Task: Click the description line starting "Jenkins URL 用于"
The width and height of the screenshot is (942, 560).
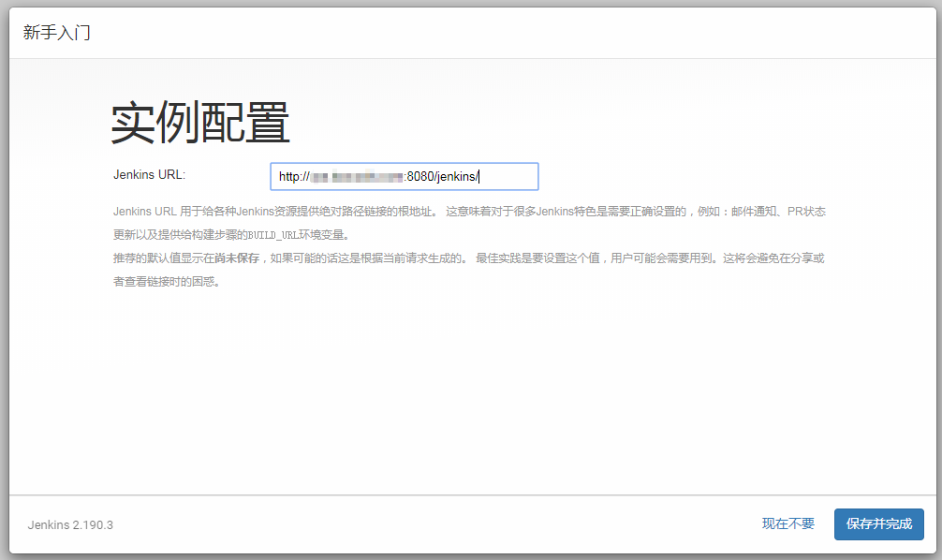Action: (272, 212)
